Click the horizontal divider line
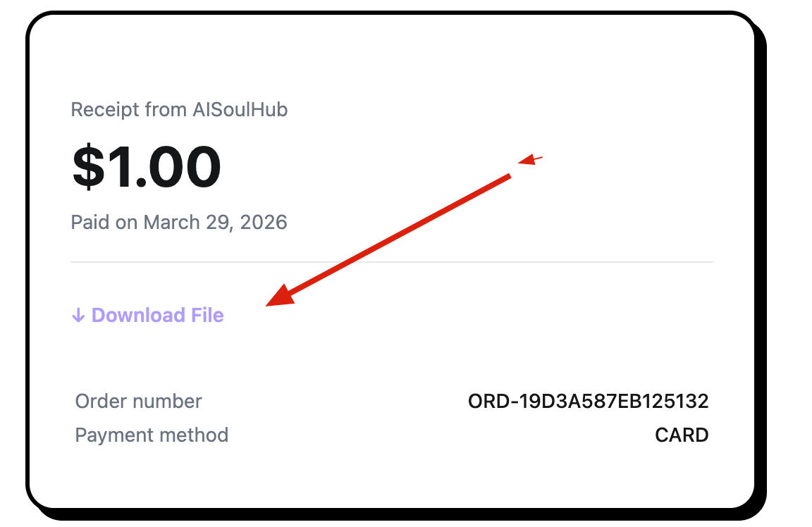The height and width of the screenshot is (527, 812). click(391, 262)
